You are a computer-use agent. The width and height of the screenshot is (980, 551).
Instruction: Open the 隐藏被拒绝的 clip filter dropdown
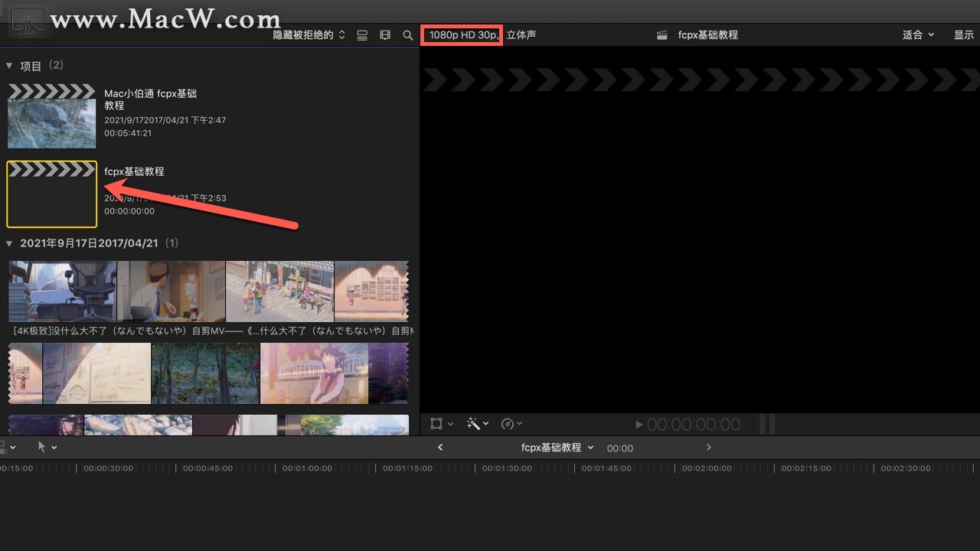(309, 35)
